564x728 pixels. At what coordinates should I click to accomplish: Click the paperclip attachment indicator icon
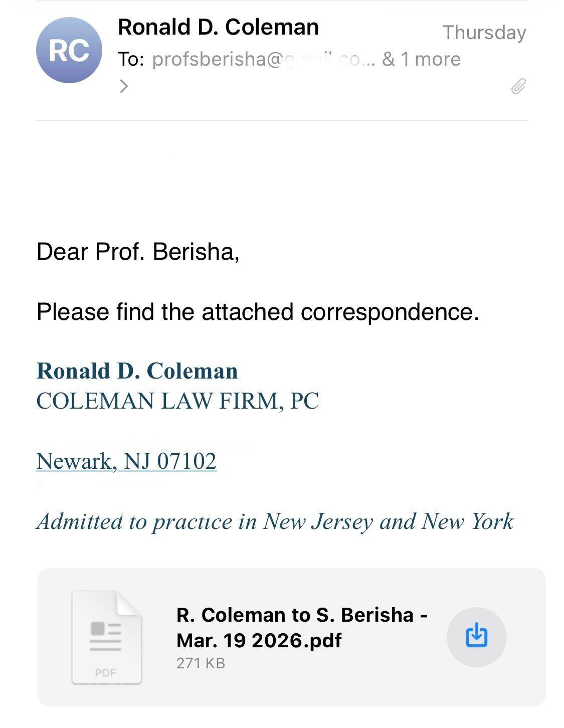pos(518,86)
